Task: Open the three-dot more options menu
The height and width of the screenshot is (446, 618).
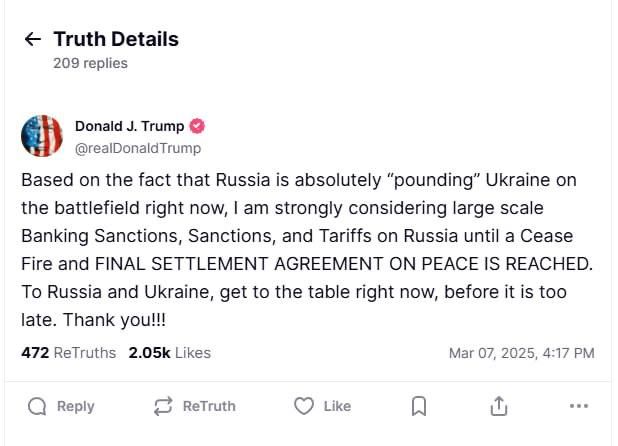Action: (578, 406)
